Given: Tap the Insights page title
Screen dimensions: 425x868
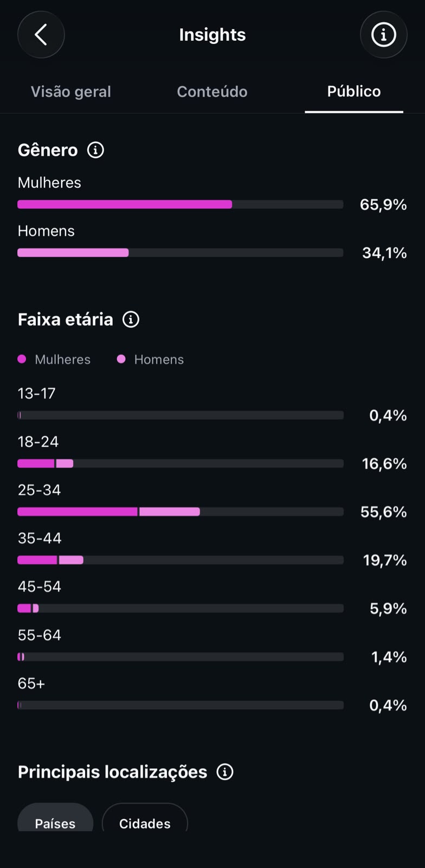Looking at the screenshot, I should 212,35.
